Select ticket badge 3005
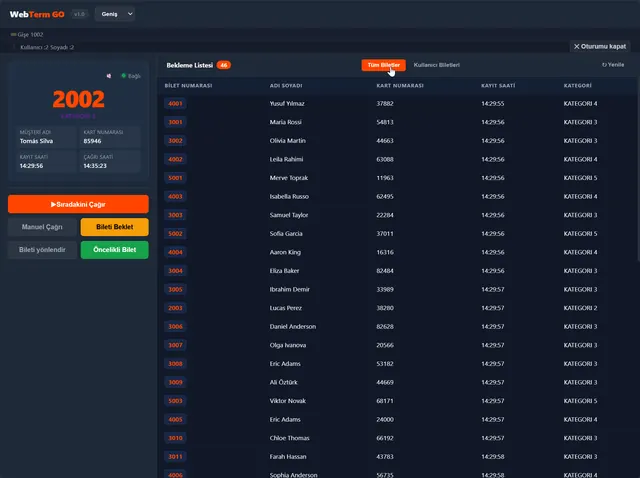 click(x=176, y=289)
